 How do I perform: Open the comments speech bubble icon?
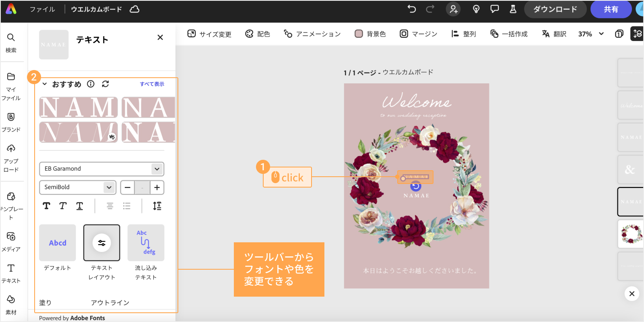pos(494,9)
